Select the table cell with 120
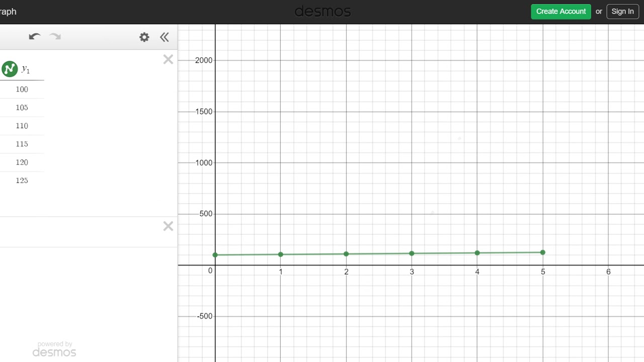Screen dimensions: 644x362 22,162
